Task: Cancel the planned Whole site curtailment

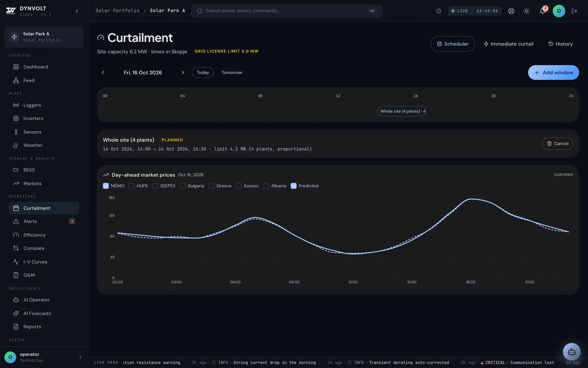Action: pyautogui.click(x=558, y=144)
